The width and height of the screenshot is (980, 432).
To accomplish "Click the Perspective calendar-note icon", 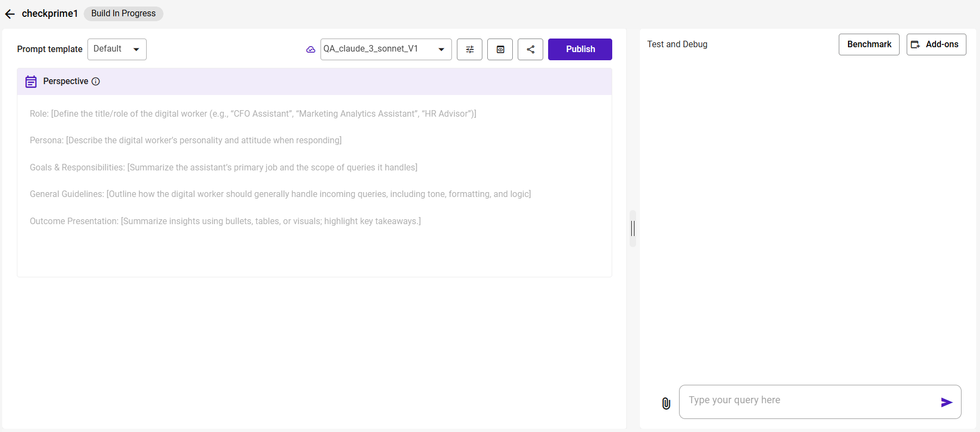I will pyautogui.click(x=31, y=81).
